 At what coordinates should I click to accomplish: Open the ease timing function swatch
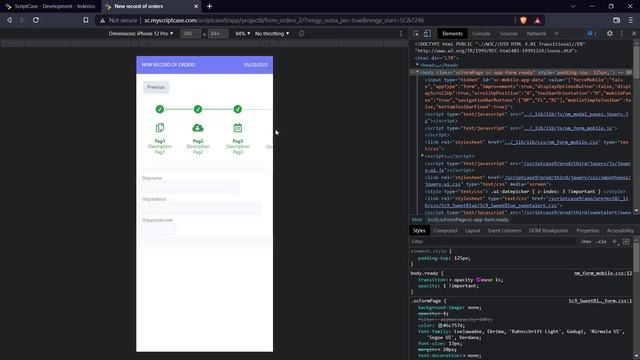click(x=478, y=280)
